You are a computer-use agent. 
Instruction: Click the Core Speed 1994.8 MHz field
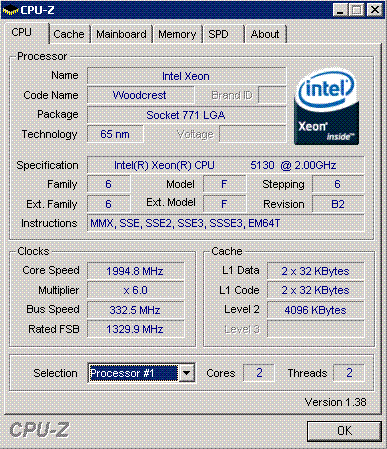[x=135, y=271]
